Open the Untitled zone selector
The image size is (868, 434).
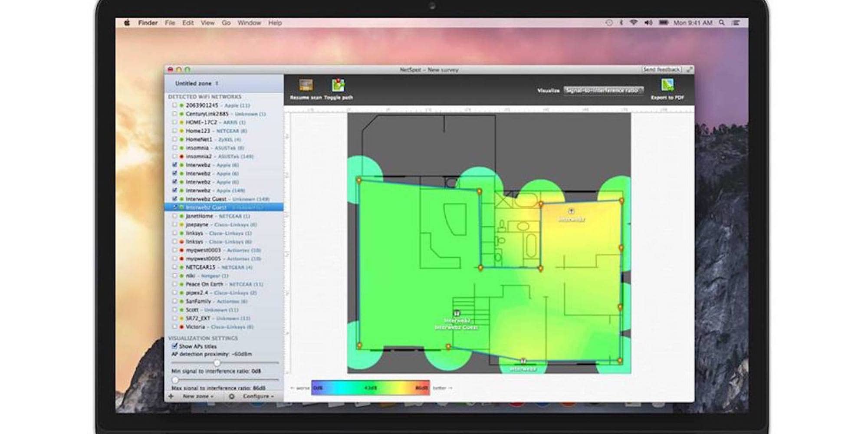195,83
